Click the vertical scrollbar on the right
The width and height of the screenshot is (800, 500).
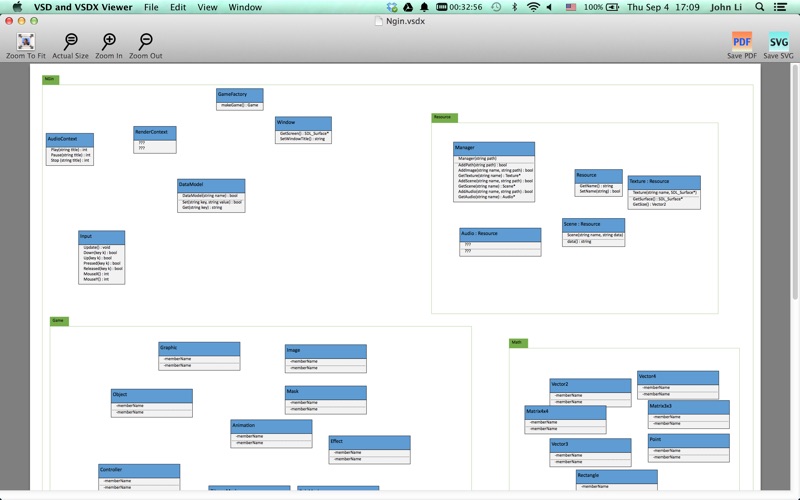tap(795, 182)
